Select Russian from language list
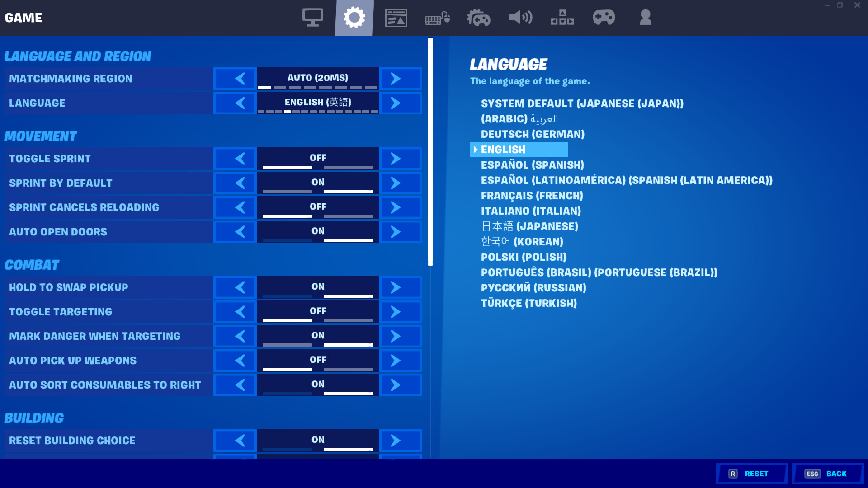The width and height of the screenshot is (868, 488). click(x=533, y=288)
